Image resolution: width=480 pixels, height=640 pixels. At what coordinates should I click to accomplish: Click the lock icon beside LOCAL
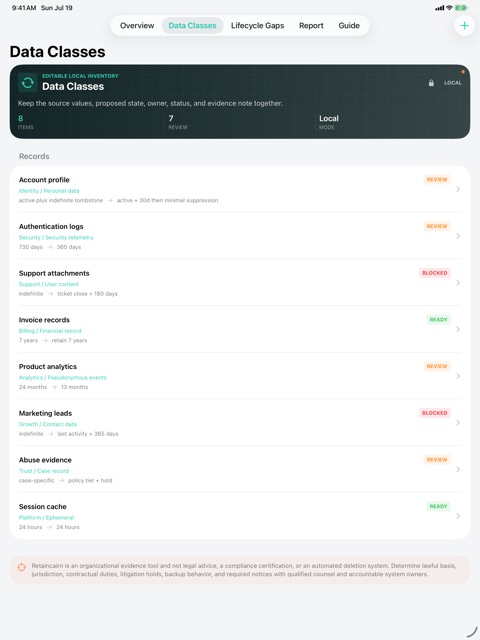point(431,83)
